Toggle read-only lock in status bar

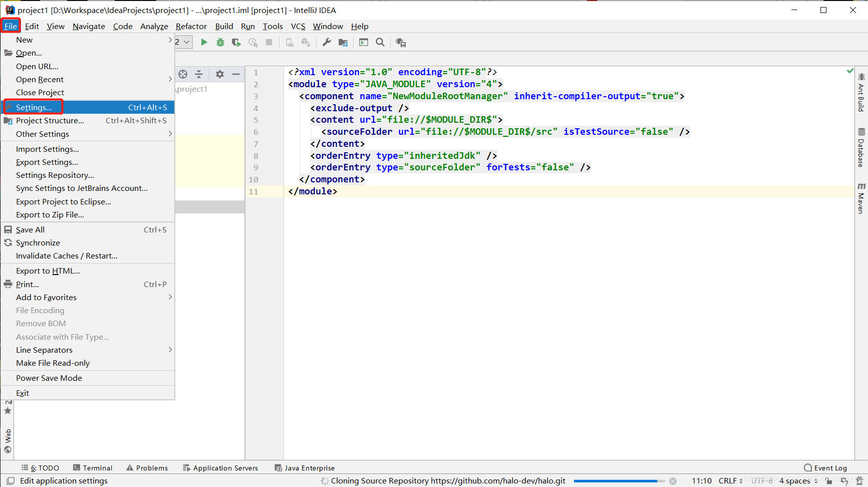pos(829,481)
